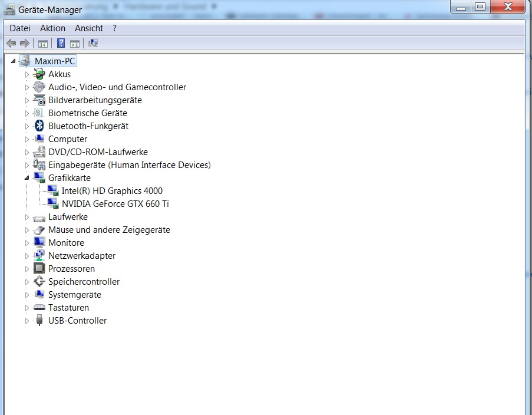Maximize the Geräte-Manager window
This screenshot has height=415, width=532.
[x=480, y=6]
